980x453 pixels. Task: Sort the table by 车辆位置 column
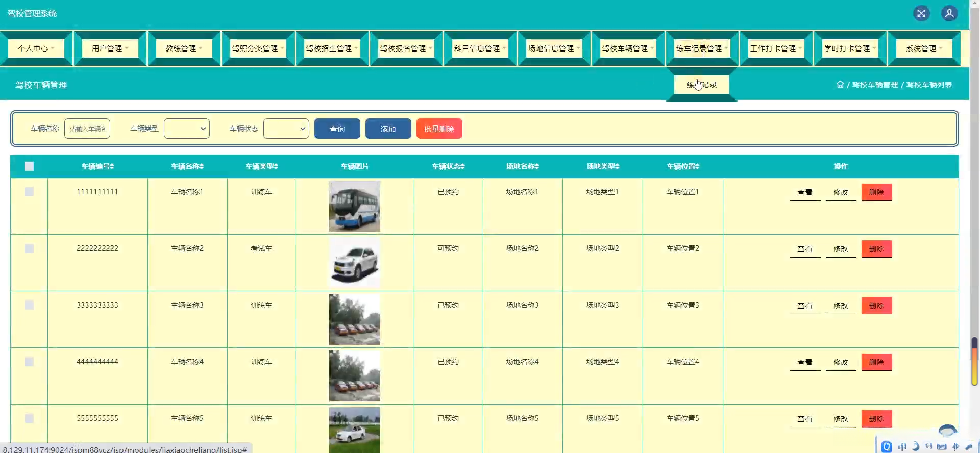(683, 166)
